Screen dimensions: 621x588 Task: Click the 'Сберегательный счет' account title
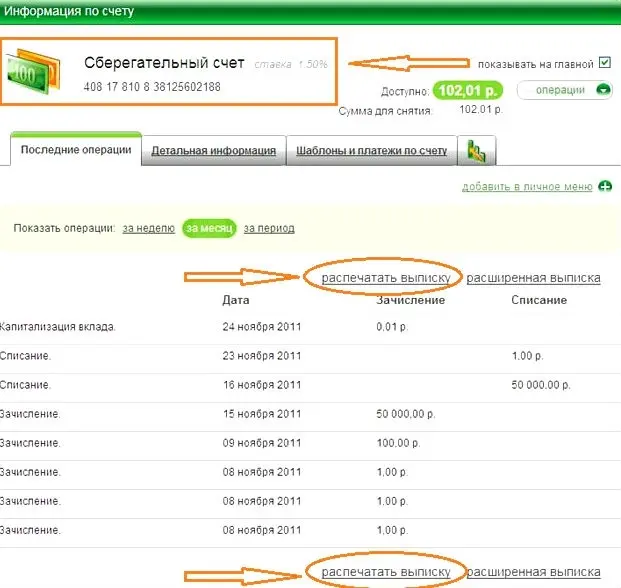[164, 63]
